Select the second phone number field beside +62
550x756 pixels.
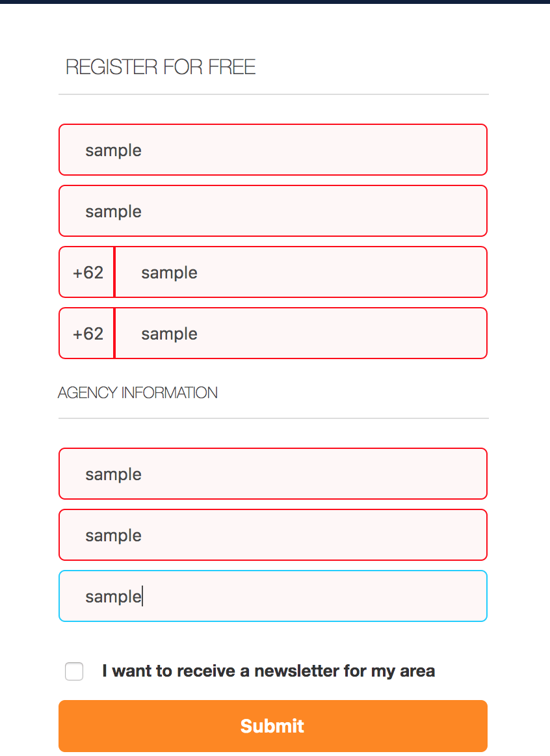tap(300, 333)
